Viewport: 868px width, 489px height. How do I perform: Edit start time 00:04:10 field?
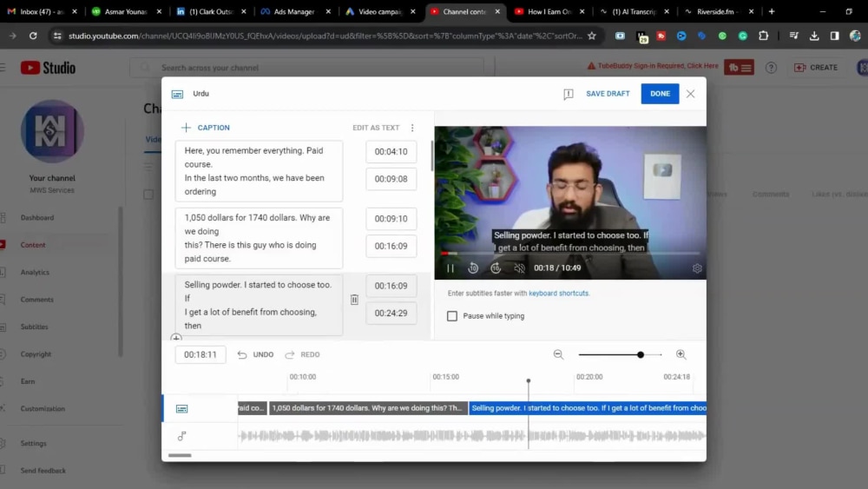coord(391,151)
